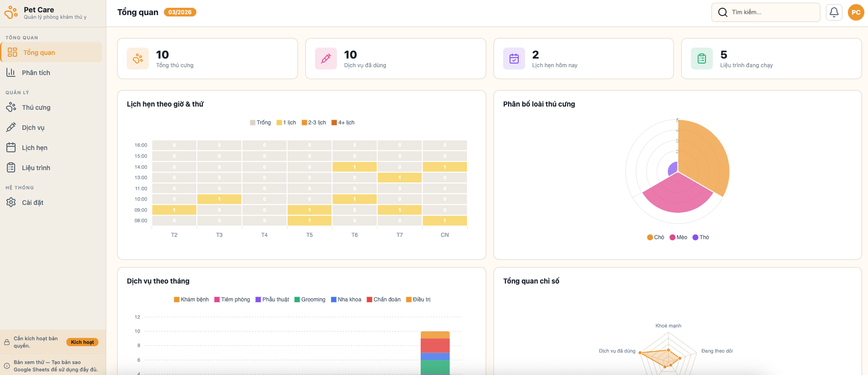
Task: Click the paw icon on Tổng thú cưng card
Action: pyautogui.click(x=138, y=59)
